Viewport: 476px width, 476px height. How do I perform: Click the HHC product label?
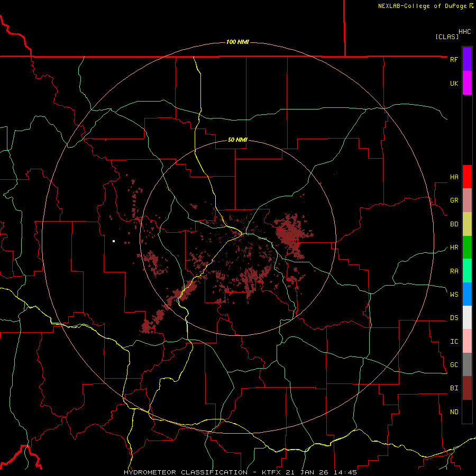(464, 32)
